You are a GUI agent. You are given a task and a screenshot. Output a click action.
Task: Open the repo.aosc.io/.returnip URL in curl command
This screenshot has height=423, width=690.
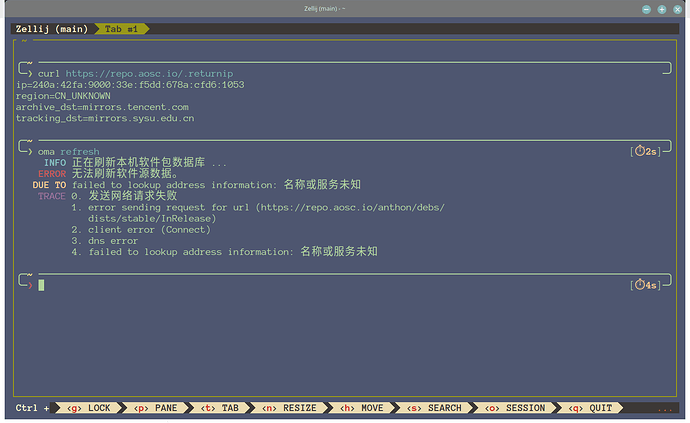coord(150,74)
